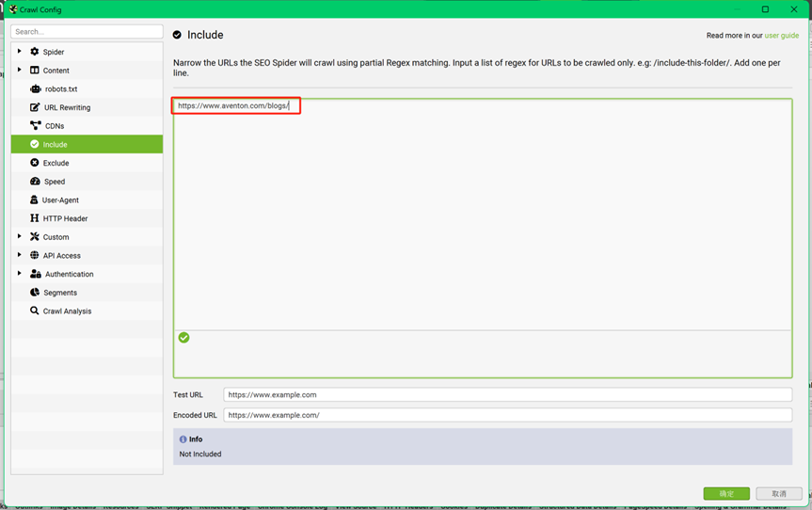The image size is (812, 510).
Task: Click the 取消 cancel button
Action: [779, 493]
